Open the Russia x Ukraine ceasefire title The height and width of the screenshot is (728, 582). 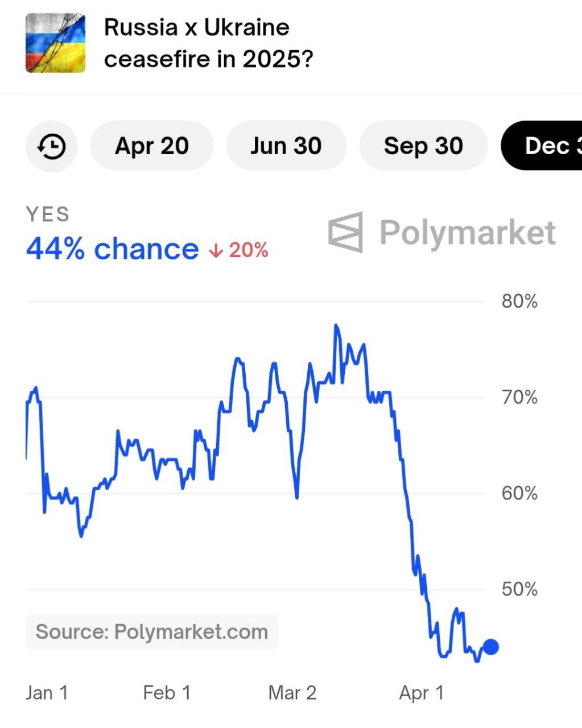(208, 43)
